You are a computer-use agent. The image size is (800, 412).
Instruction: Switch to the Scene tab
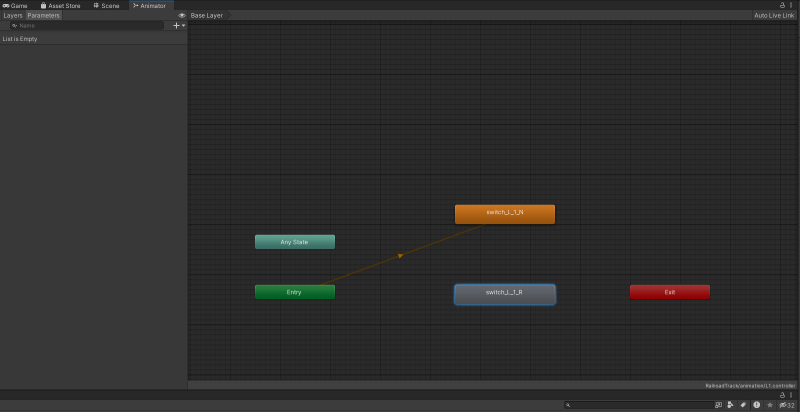pyautogui.click(x=106, y=6)
